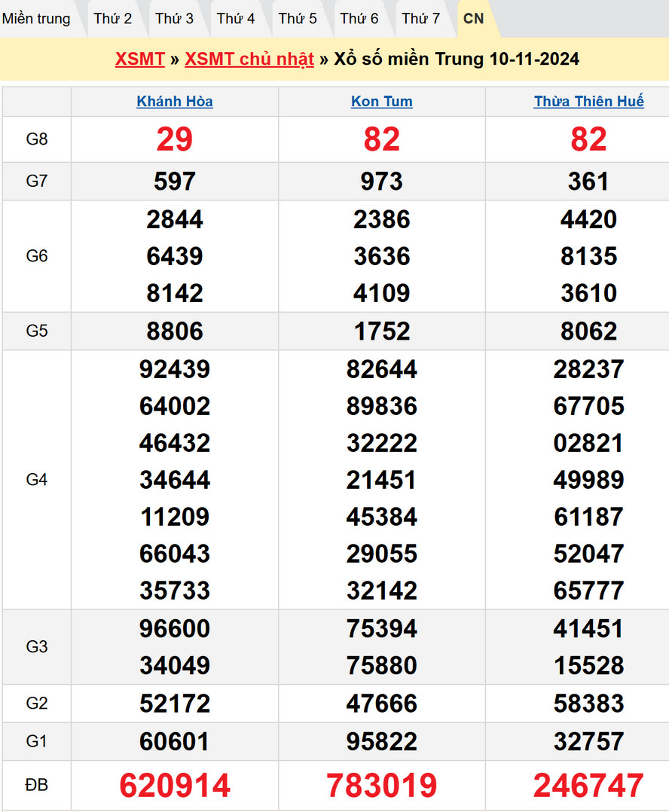The height and width of the screenshot is (812, 669).
Task: Switch to the Thứ 2 tab
Action: (x=113, y=19)
